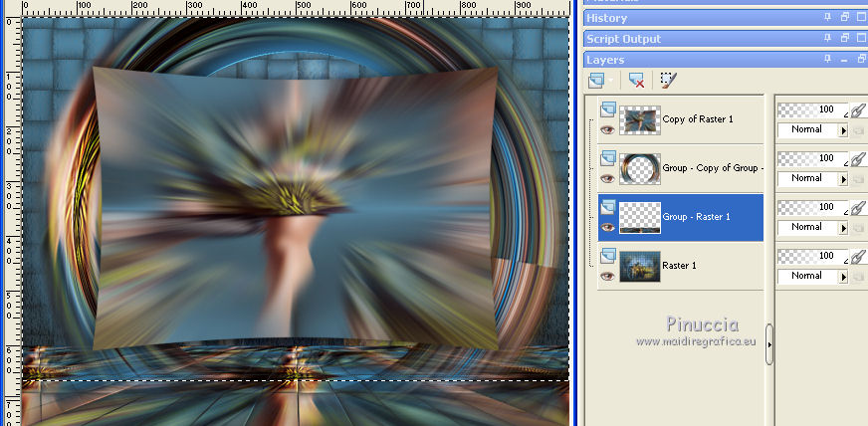The image size is (868, 426).
Task: Roll up the Layers panel with the dash icon
Action: click(x=845, y=59)
